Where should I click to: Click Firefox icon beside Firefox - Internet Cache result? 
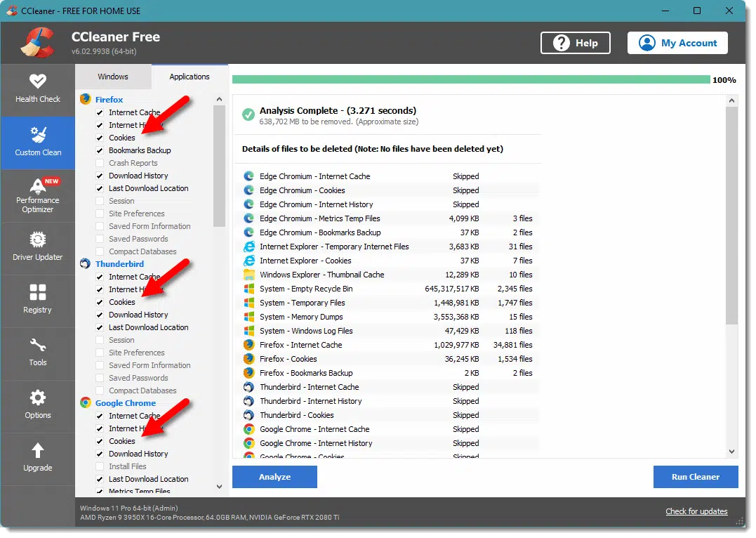point(248,345)
